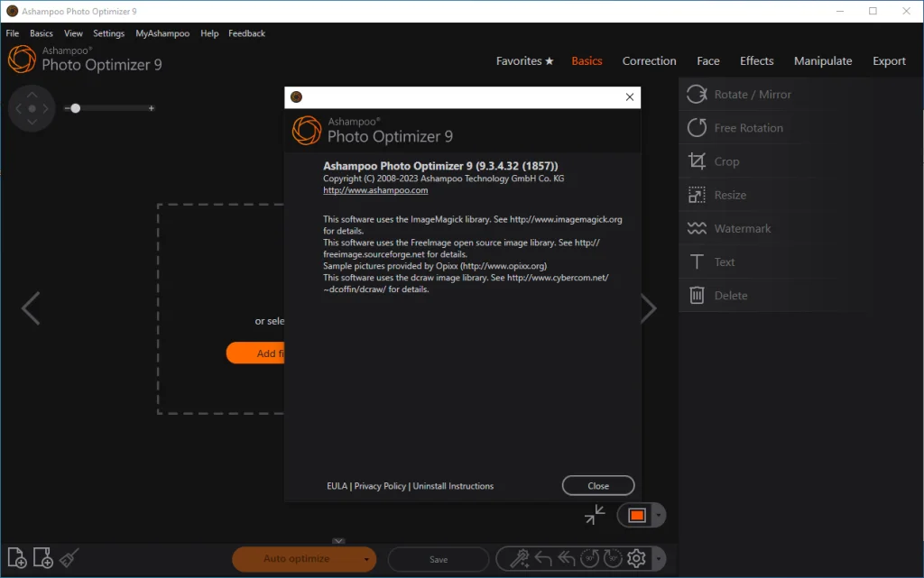
Task: Open the Privacy Policy link
Action: (x=380, y=486)
